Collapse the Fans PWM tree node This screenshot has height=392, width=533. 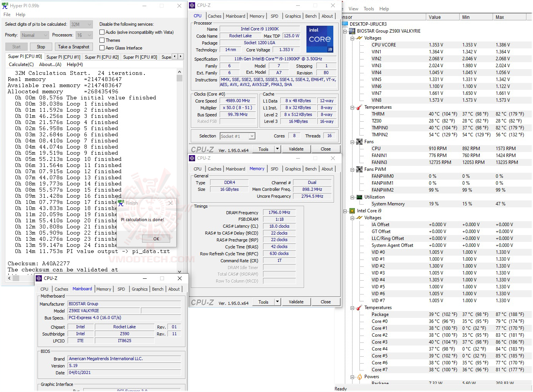[352, 169]
